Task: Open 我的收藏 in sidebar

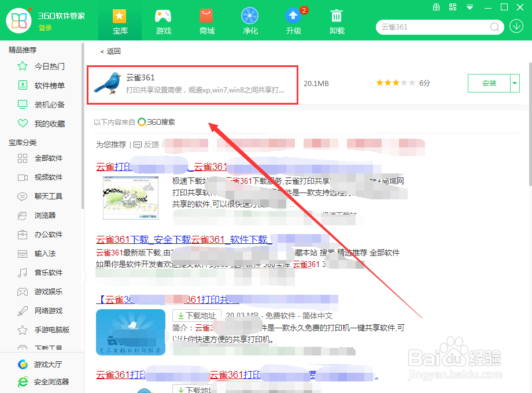Action: (41, 124)
